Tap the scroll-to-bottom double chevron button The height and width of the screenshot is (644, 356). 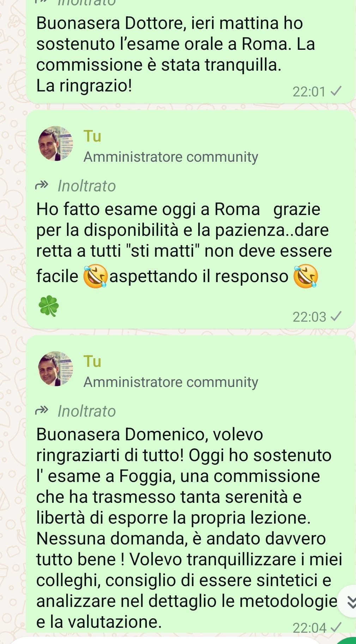click(349, 602)
